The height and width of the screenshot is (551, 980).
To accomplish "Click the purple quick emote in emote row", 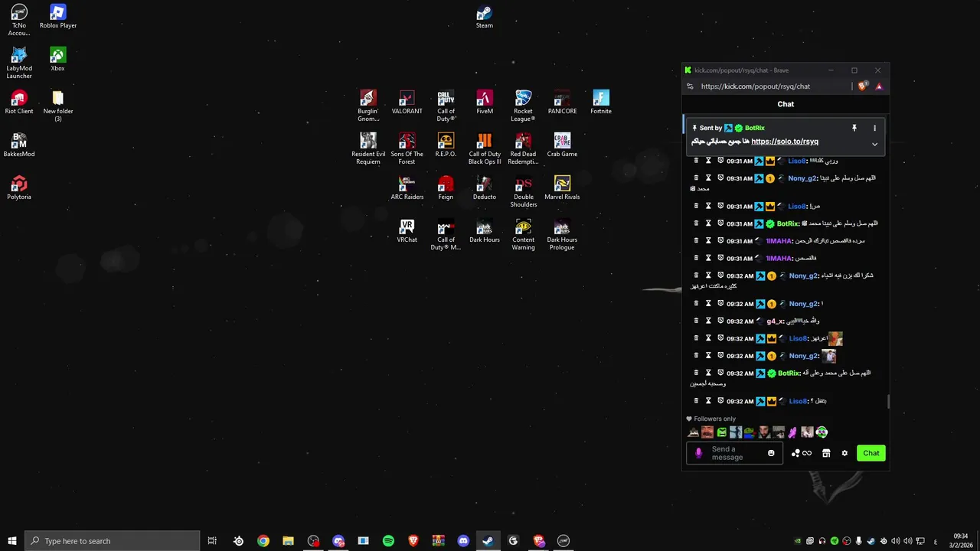I will [792, 432].
